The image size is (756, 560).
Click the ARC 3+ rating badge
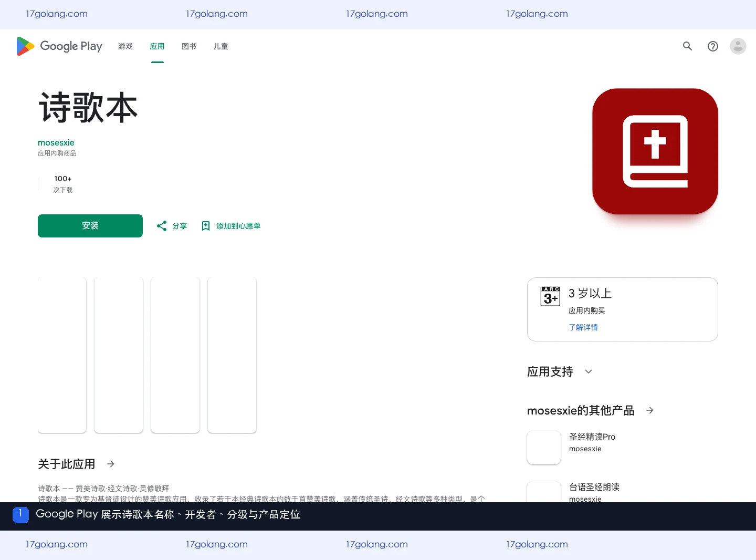coord(550,296)
